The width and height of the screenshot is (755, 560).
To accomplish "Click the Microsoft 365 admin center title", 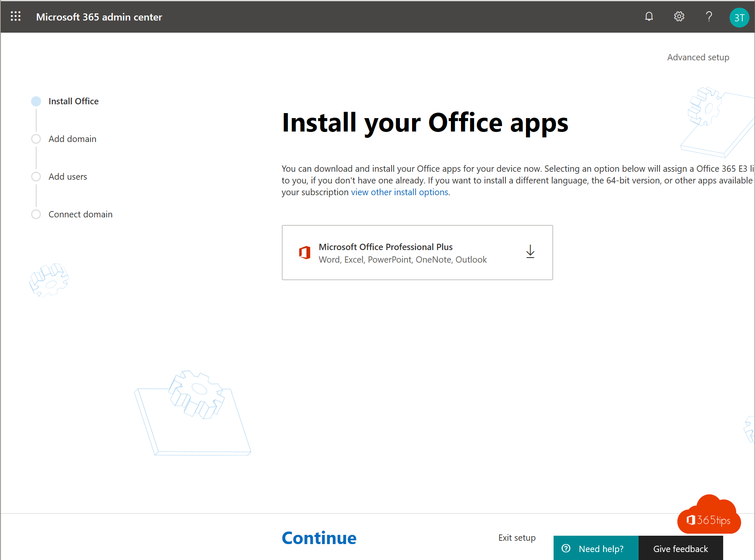I will point(99,17).
